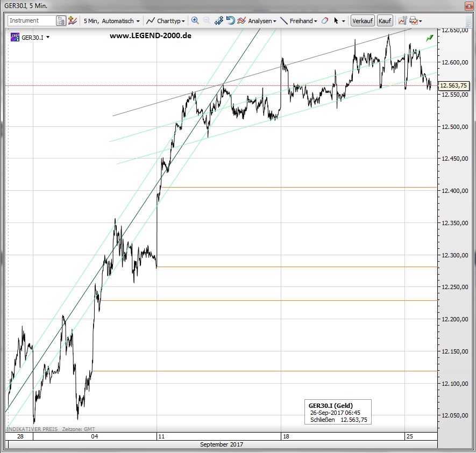Viewport: 476px width, 453px height.
Task: Open the GER30.I instrument dropdown arrow
Action: pos(48,37)
